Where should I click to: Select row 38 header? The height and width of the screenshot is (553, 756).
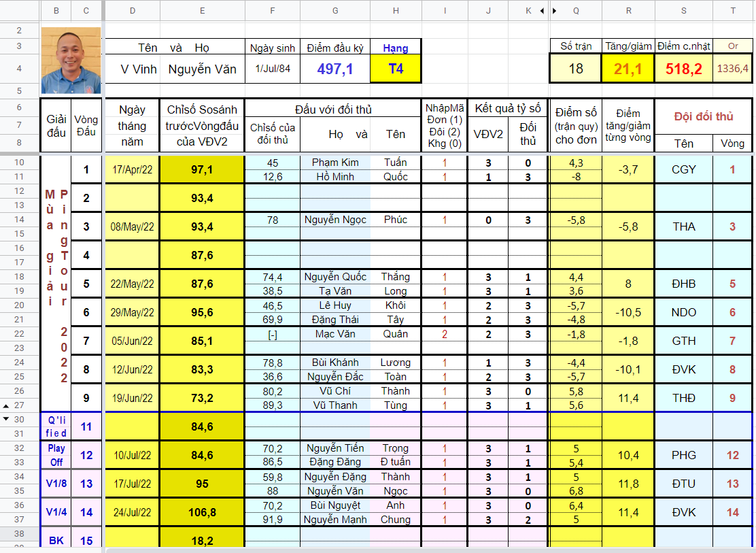pyautogui.click(x=19, y=533)
